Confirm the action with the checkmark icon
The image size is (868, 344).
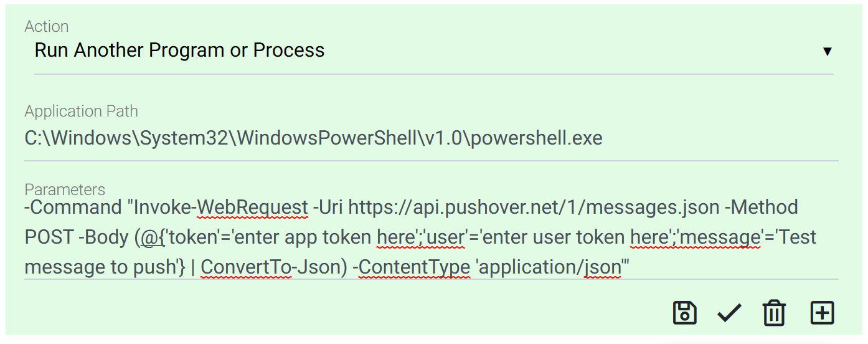(x=729, y=313)
